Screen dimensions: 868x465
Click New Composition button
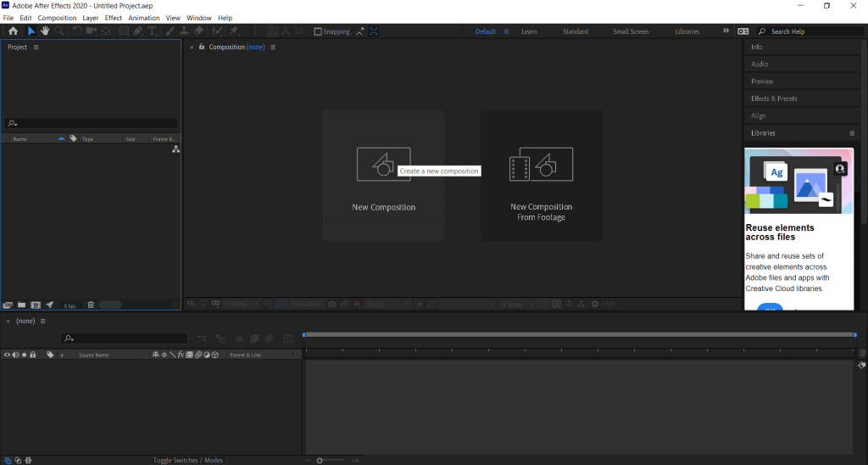pos(383,176)
